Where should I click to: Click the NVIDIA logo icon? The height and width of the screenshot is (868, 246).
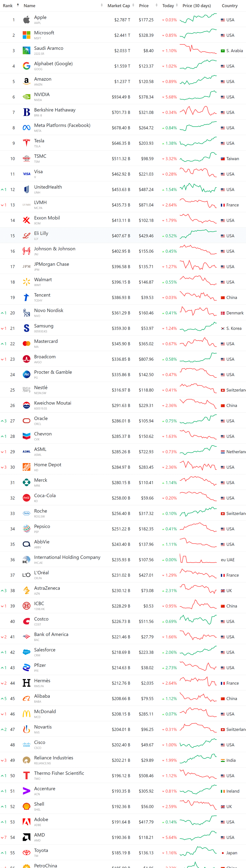[26, 97]
